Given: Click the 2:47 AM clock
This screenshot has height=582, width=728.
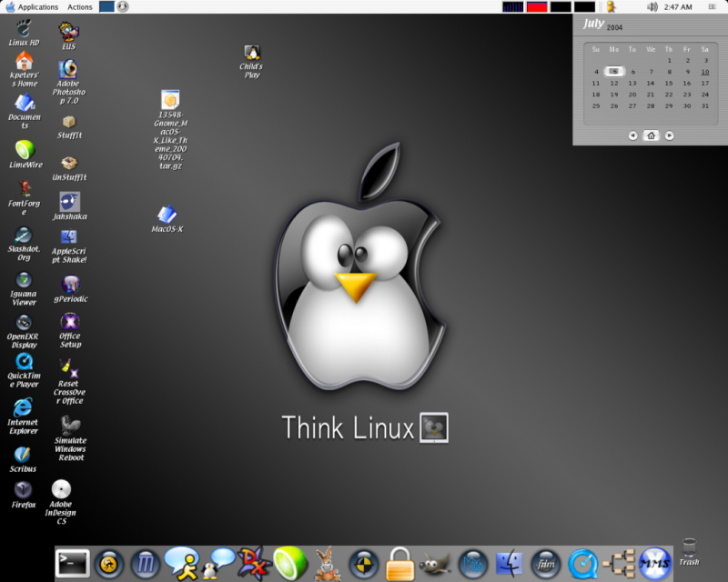Looking at the screenshot, I should pos(678,7).
